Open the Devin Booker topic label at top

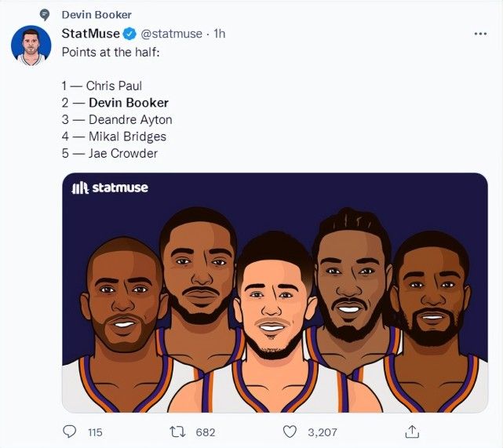pos(97,15)
